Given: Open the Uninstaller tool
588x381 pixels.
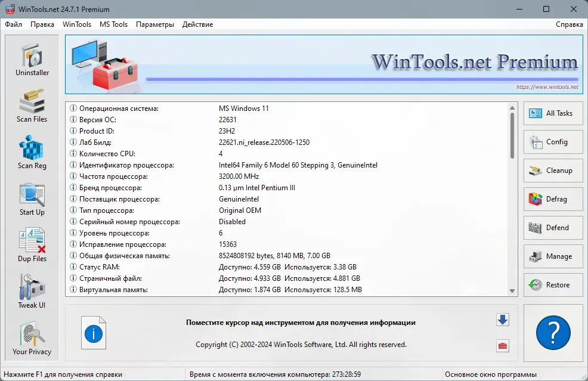Looking at the screenshot, I should [x=32, y=59].
